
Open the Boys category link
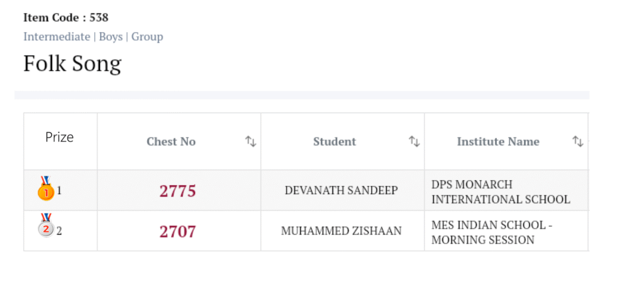pyautogui.click(x=111, y=37)
